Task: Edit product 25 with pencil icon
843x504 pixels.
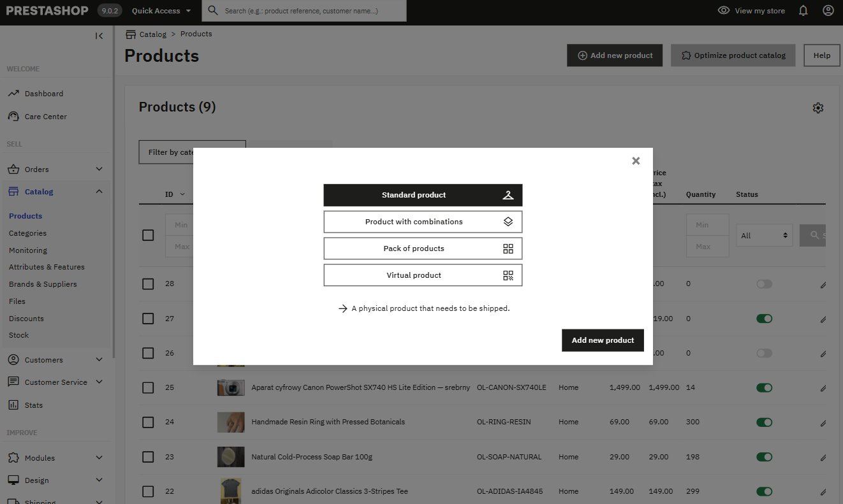Action: (823, 388)
